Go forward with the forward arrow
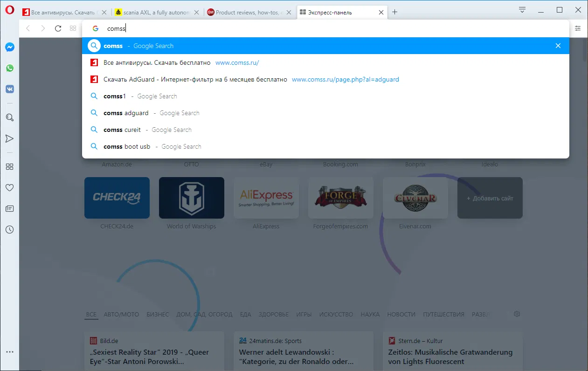This screenshot has height=371, width=588. (x=43, y=28)
